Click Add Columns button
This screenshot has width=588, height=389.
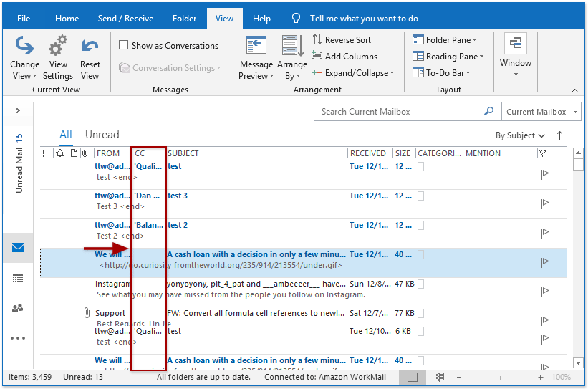pyautogui.click(x=344, y=57)
